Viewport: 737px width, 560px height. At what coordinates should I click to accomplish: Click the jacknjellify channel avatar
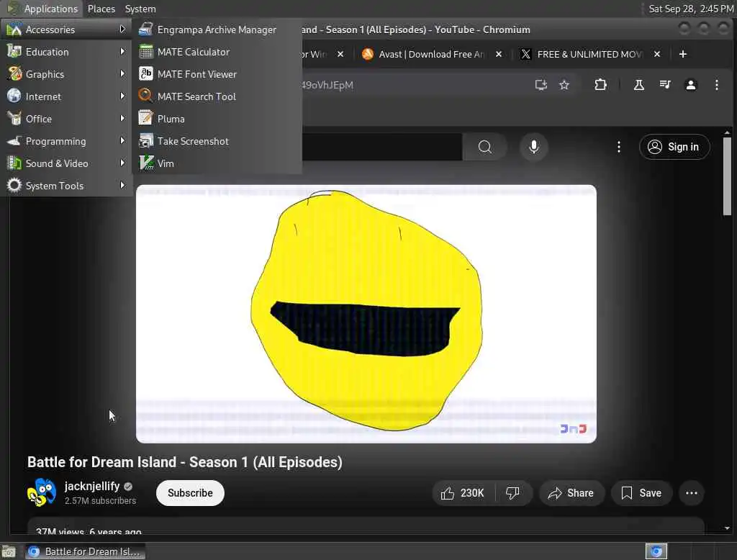click(42, 493)
